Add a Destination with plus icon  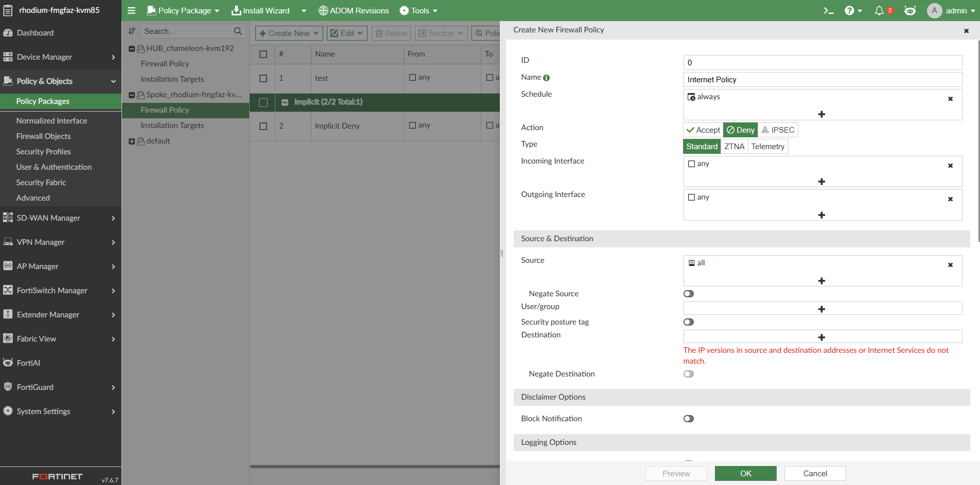[x=821, y=337]
